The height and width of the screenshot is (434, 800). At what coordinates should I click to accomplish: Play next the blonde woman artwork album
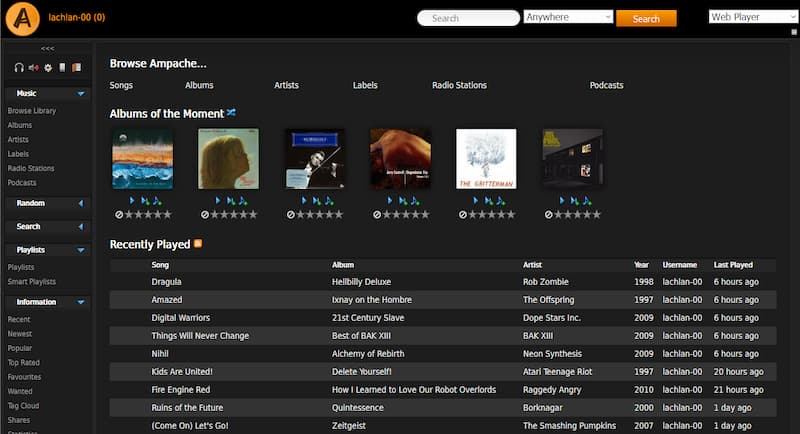pos(231,200)
